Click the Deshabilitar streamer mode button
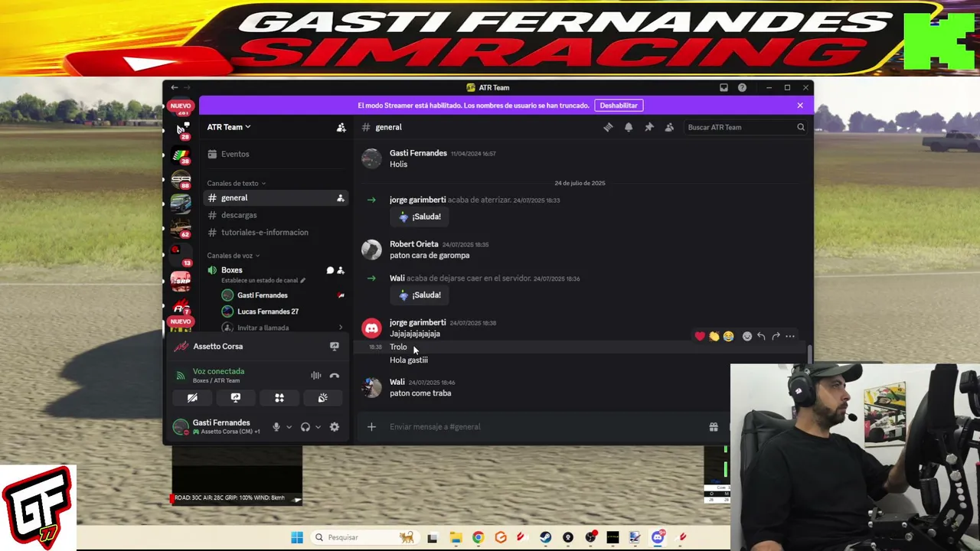 (x=619, y=106)
